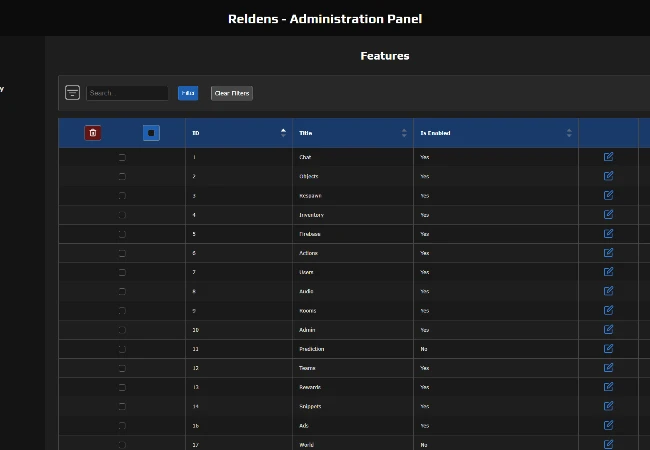Toggle filters panel icon beside Search

pyautogui.click(x=72, y=92)
